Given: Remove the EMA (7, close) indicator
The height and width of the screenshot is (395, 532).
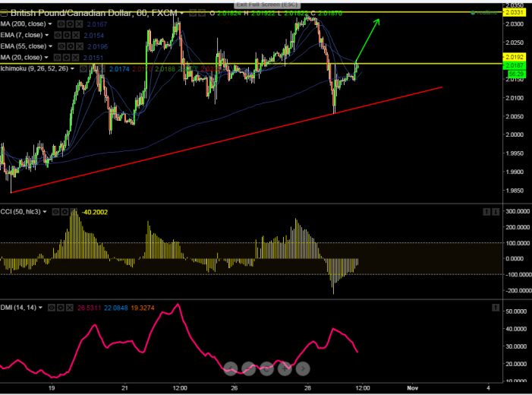Looking at the screenshot, I should click(x=76, y=35).
